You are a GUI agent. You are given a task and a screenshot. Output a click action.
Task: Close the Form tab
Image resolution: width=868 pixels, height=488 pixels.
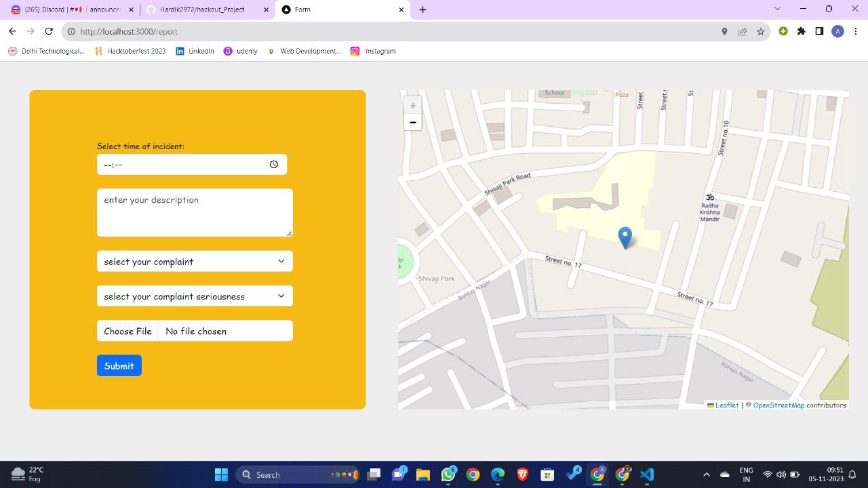401,9
